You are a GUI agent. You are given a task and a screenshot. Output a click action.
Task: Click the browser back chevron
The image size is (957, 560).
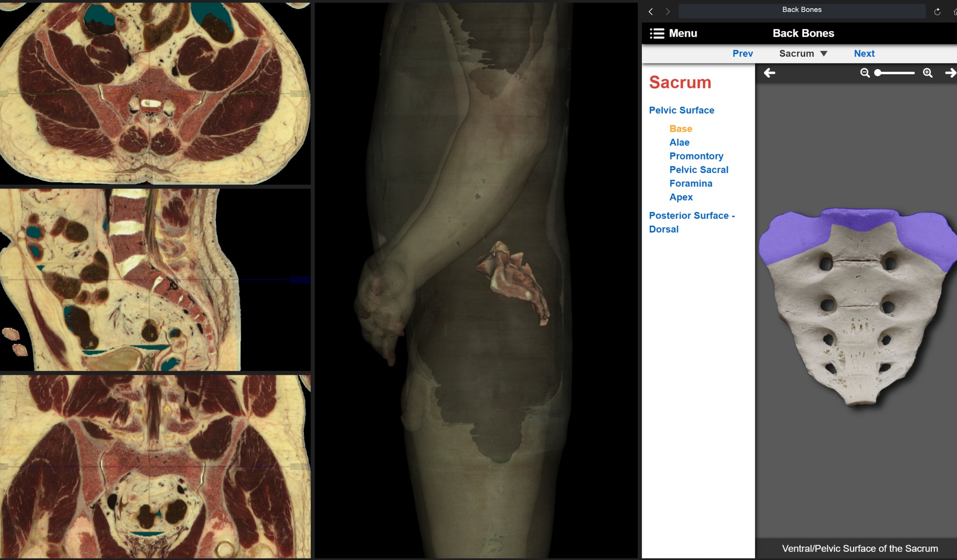click(651, 11)
